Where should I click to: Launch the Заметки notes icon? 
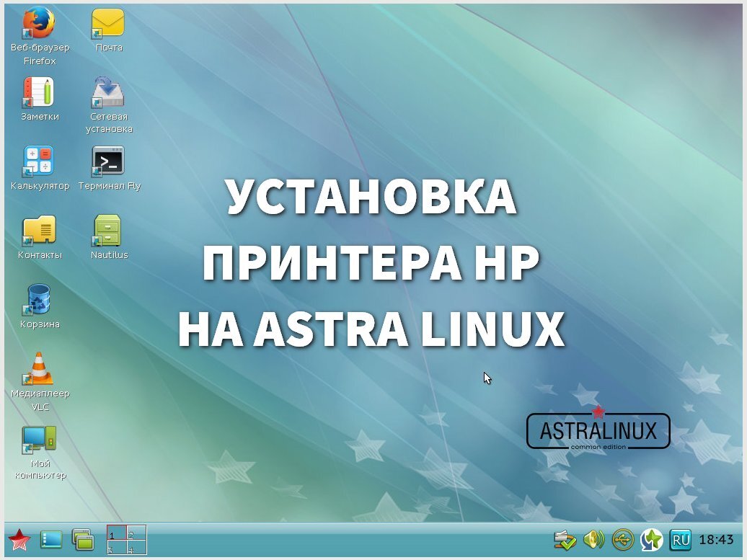[39, 92]
